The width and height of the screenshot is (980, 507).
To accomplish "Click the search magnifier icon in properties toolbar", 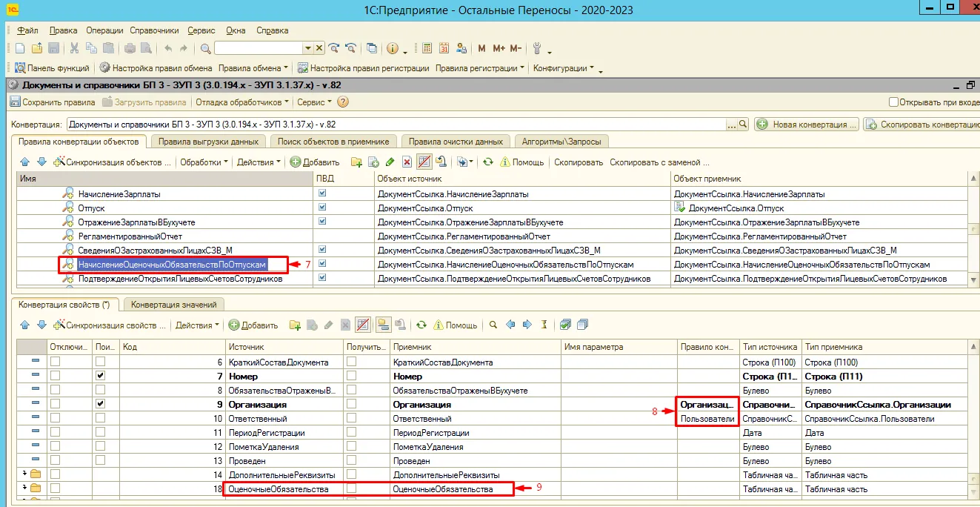I will [x=493, y=325].
